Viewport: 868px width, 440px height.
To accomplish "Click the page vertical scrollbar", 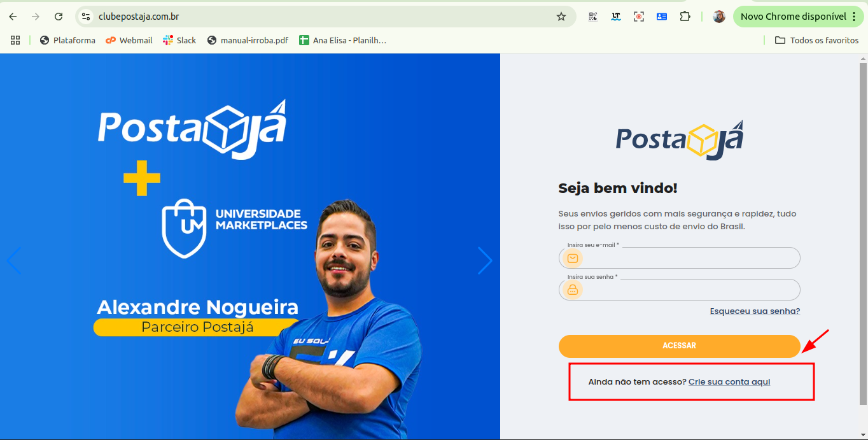I will [x=863, y=233].
